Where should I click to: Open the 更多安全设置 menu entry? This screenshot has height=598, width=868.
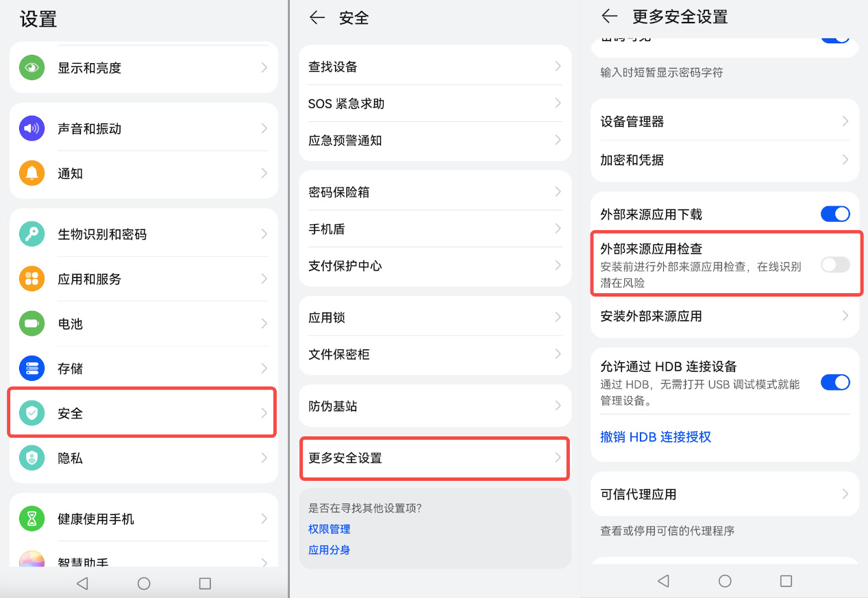pos(434,458)
